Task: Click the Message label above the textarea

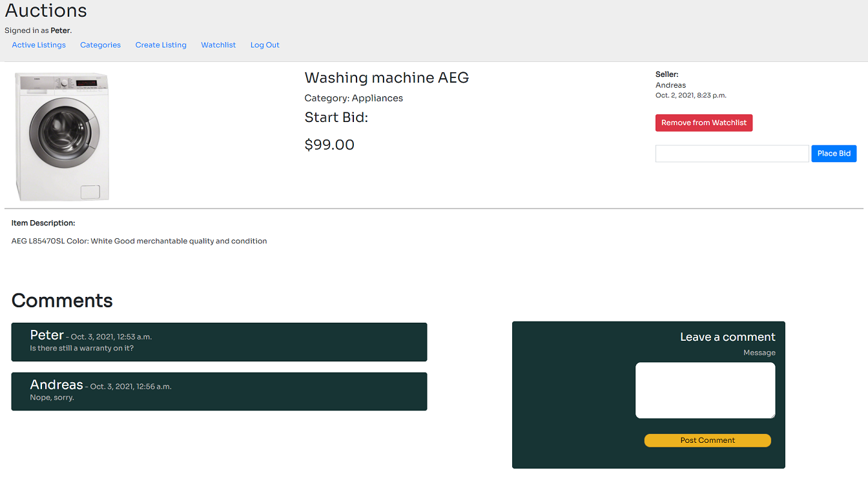Action: click(x=759, y=352)
